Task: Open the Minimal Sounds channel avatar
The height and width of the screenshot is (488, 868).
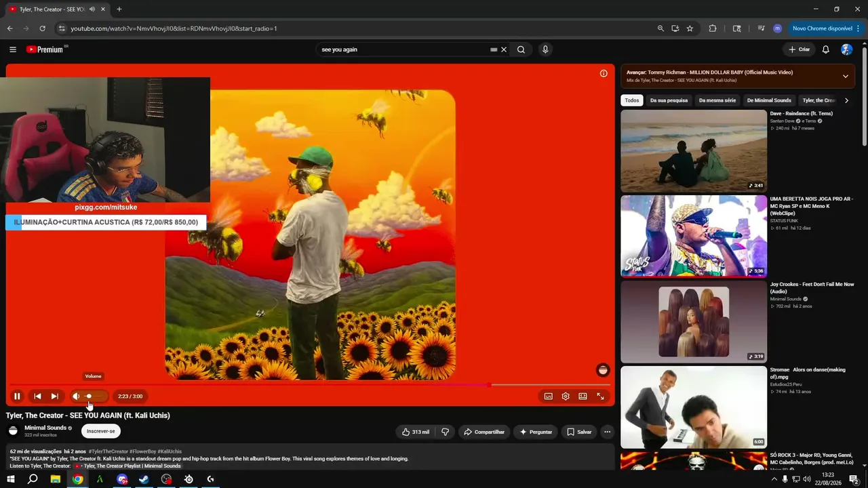Action: 13,431
